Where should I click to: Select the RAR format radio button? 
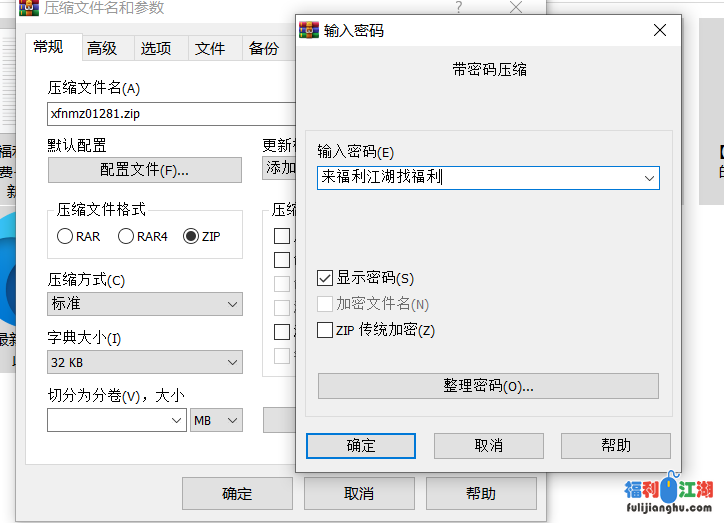point(65,237)
